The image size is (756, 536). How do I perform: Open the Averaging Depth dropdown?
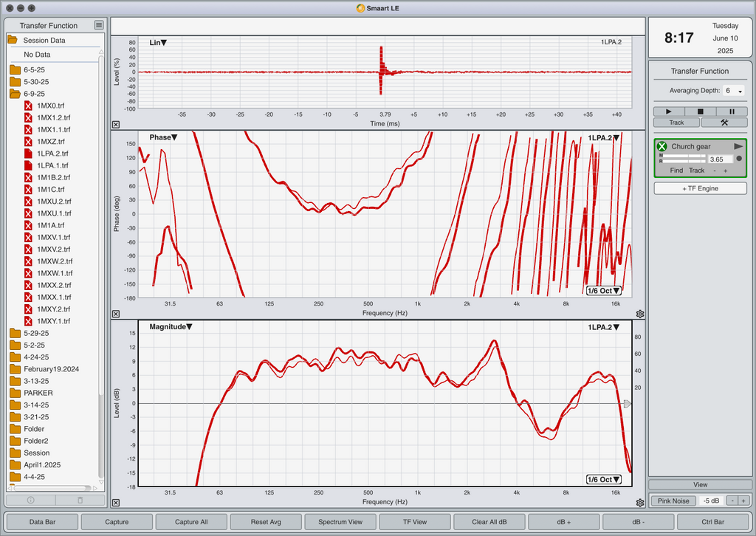[x=734, y=91]
